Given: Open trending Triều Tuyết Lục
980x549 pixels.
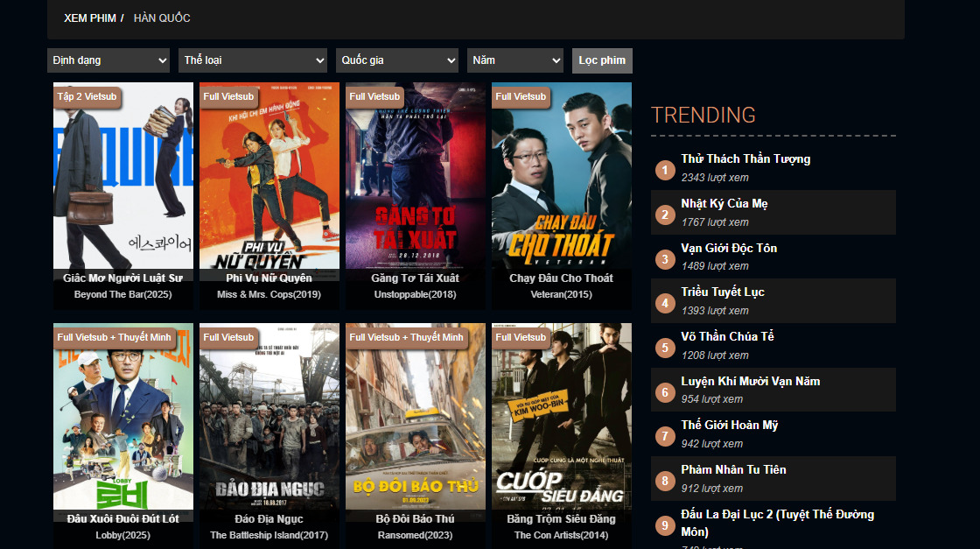Looking at the screenshot, I should click(723, 292).
